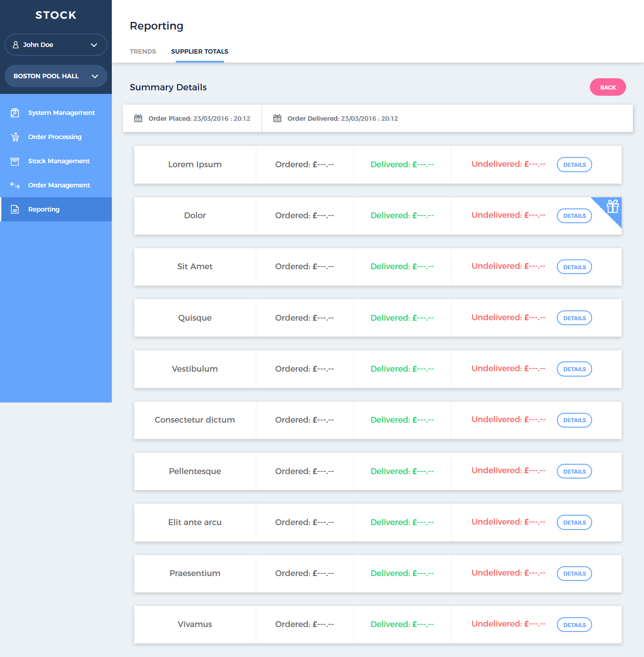Select the Supplier Totals tab
644x657 pixels.
[x=199, y=51]
